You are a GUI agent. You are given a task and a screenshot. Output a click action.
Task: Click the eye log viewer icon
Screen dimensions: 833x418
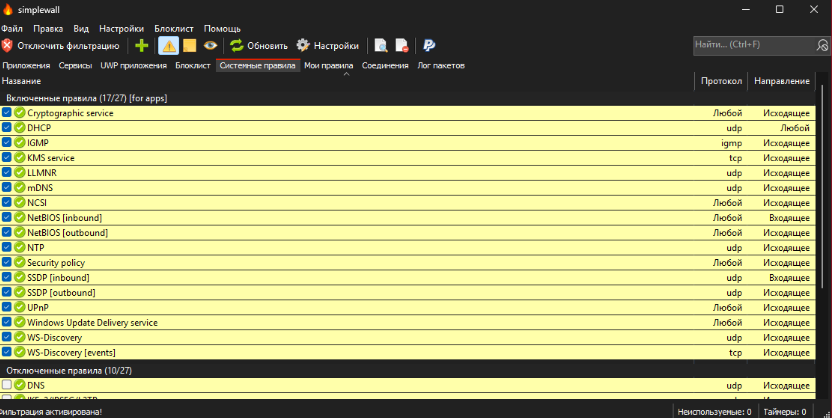210,46
